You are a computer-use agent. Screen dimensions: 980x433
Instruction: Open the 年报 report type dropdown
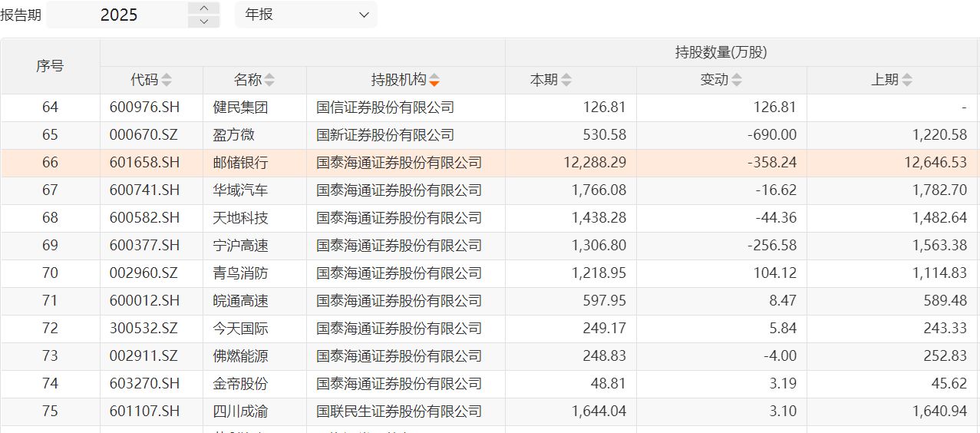coord(306,15)
